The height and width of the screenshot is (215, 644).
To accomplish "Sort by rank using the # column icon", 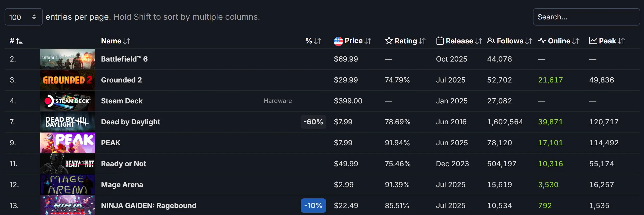I will click(19, 41).
